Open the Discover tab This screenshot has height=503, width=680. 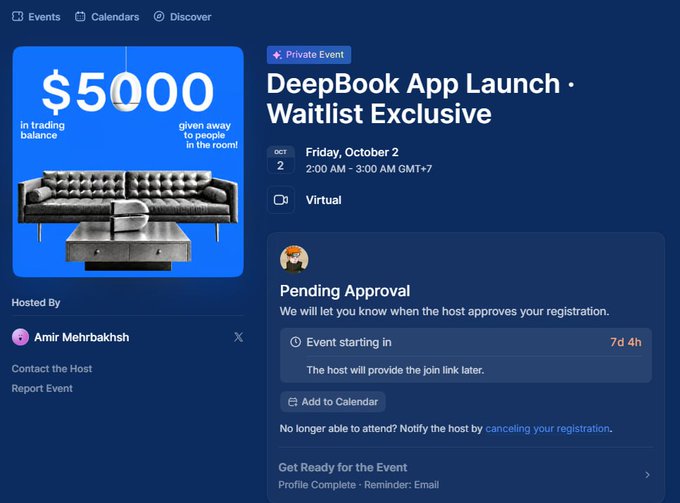[x=183, y=17]
